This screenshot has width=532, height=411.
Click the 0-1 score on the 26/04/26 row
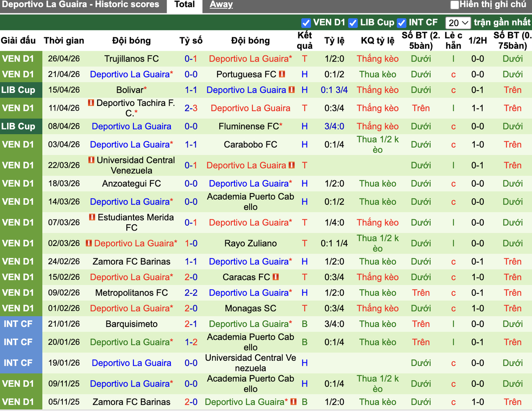coord(191,59)
